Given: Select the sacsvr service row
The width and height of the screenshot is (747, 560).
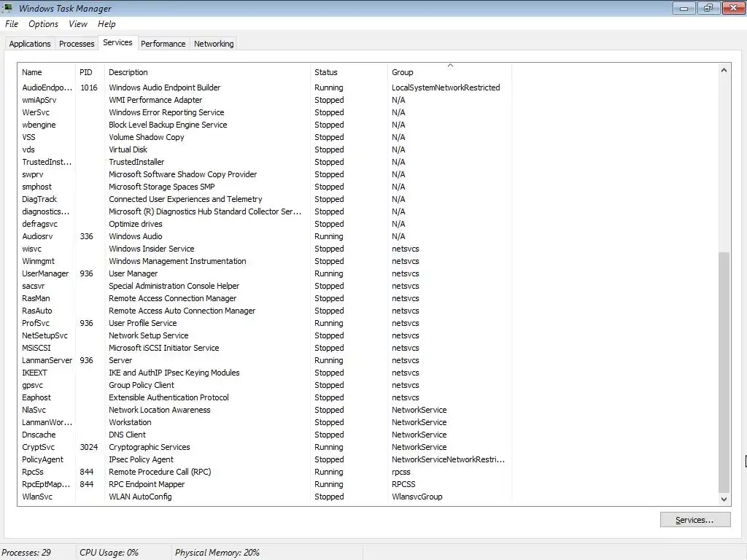Looking at the screenshot, I should 266,286.
